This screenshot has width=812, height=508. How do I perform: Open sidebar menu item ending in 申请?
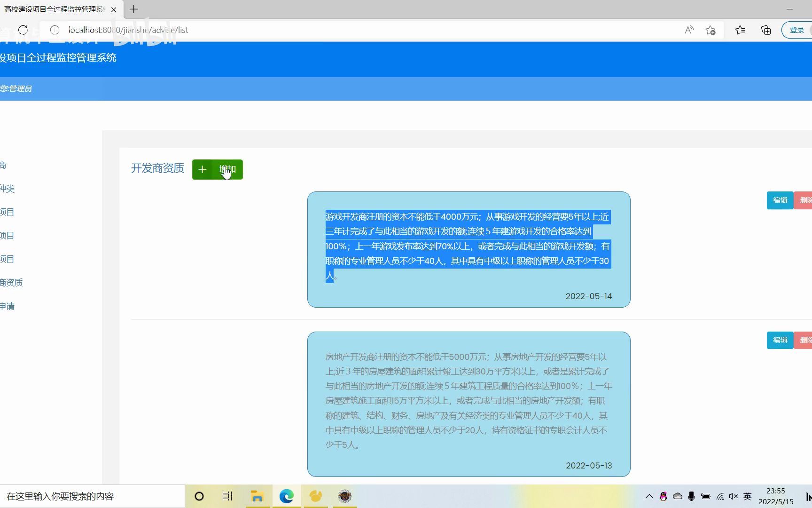7,306
